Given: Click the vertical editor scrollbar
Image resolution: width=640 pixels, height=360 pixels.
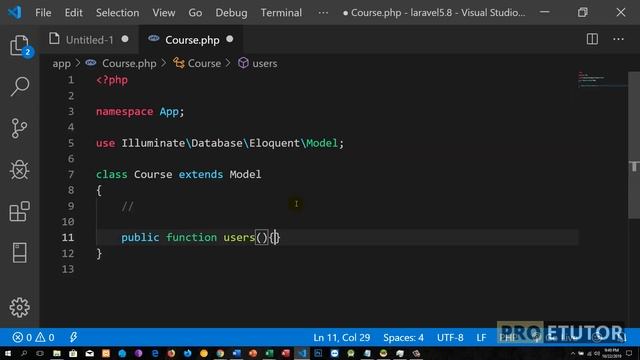Looking at the screenshot, I should [634, 145].
